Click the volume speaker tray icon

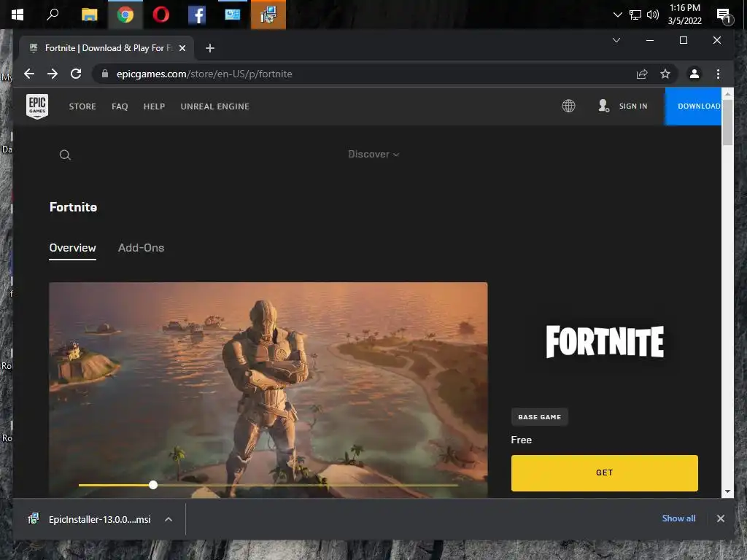[653, 15]
